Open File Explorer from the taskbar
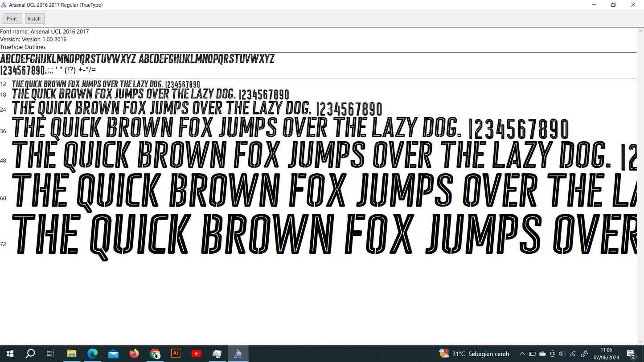Image resolution: width=644 pixels, height=362 pixels. tap(72, 353)
